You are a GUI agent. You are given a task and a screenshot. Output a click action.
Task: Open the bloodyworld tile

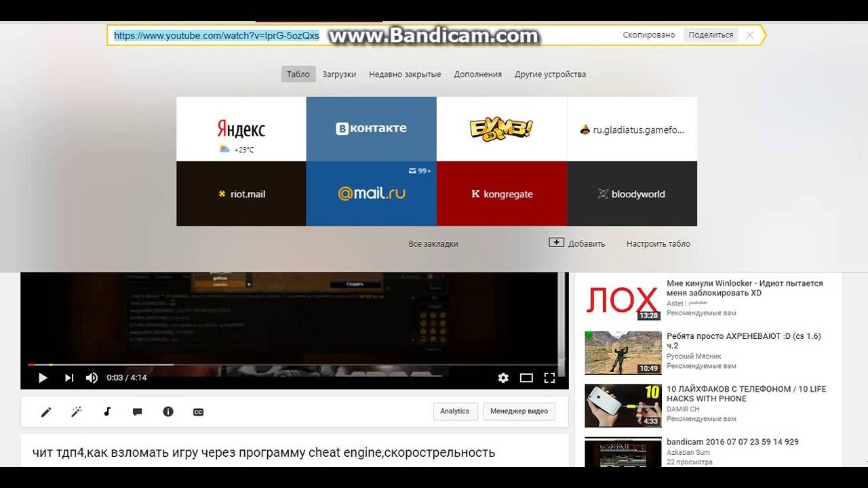632,194
